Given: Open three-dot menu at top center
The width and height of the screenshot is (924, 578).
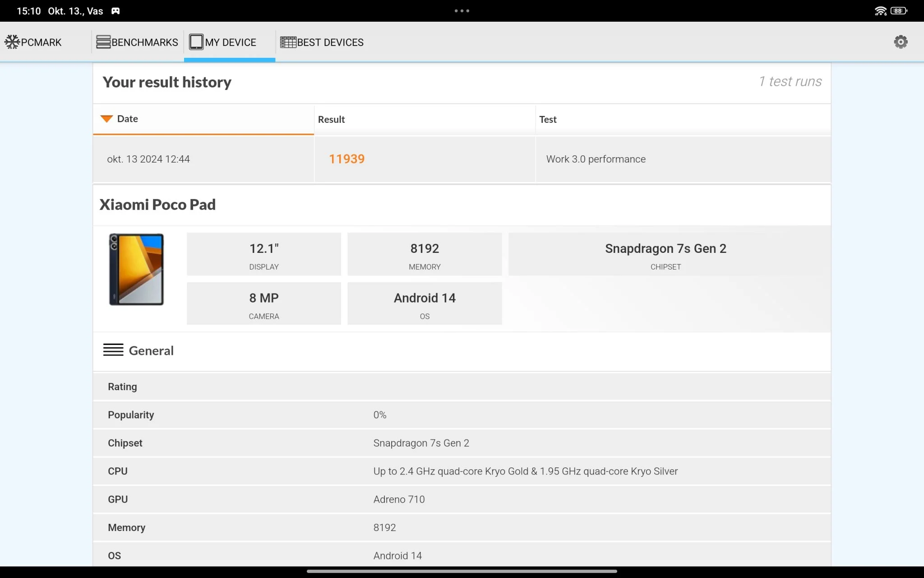Looking at the screenshot, I should [x=462, y=11].
